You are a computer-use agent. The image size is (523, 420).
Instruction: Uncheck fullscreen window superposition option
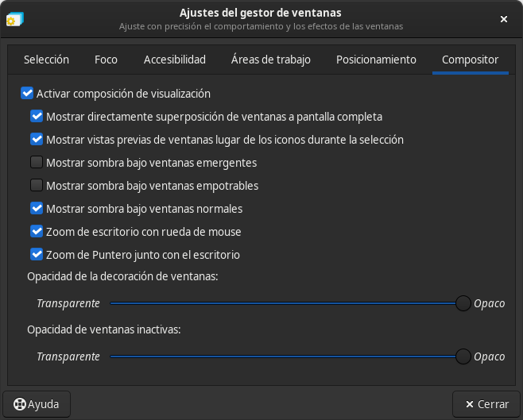(x=37, y=117)
